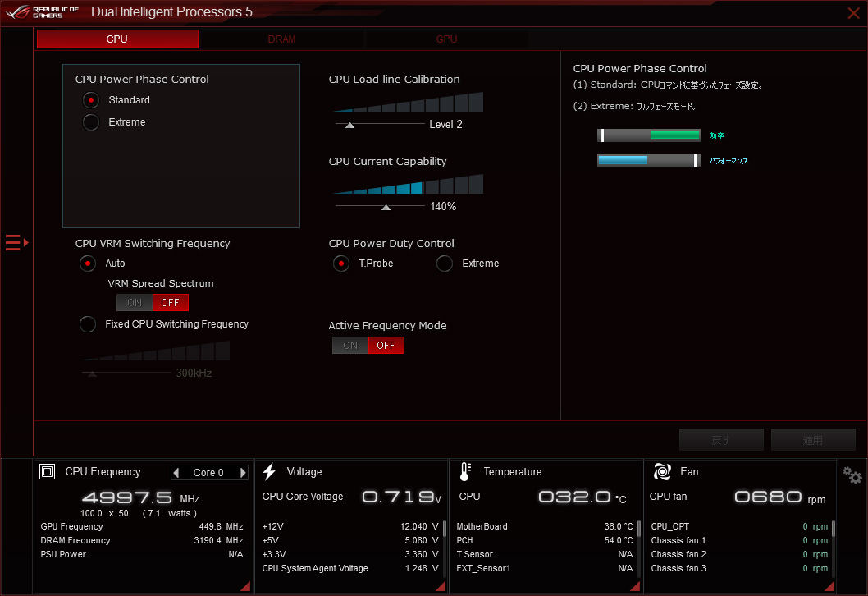Image resolution: width=868 pixels, height=596 pixels.
Task: Click the GPU Frequency row
Action: click(x=142, y=527)
